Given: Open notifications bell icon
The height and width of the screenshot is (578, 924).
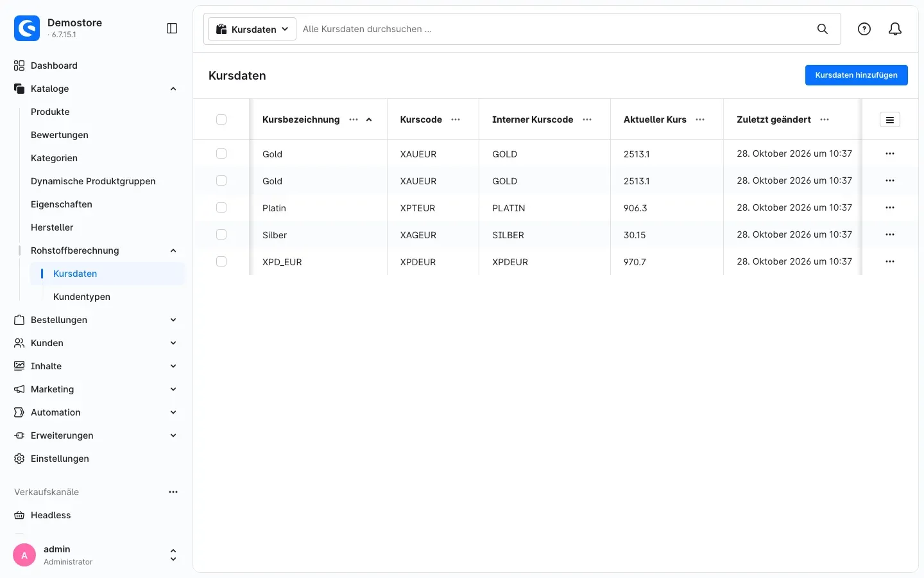Looking at the screenshot, I should (x=895, y=29).
